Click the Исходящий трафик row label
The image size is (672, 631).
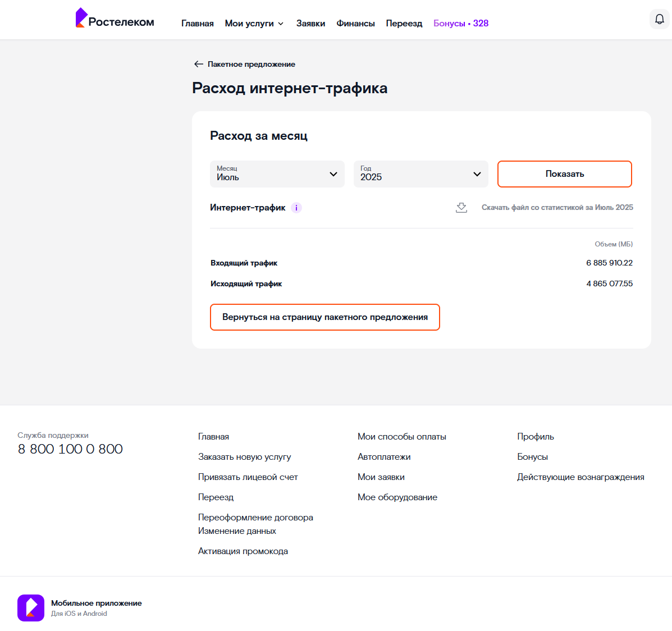pos(246,284)
